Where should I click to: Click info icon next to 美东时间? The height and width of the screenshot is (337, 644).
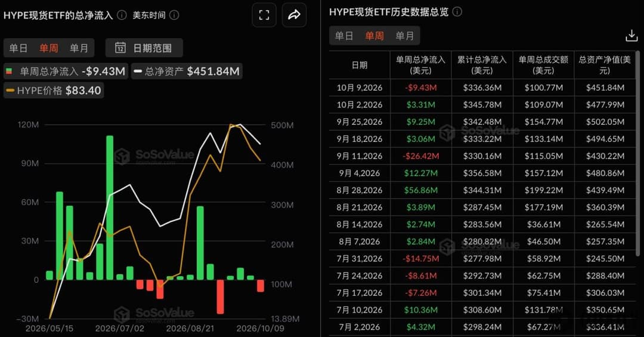(174, 15)
